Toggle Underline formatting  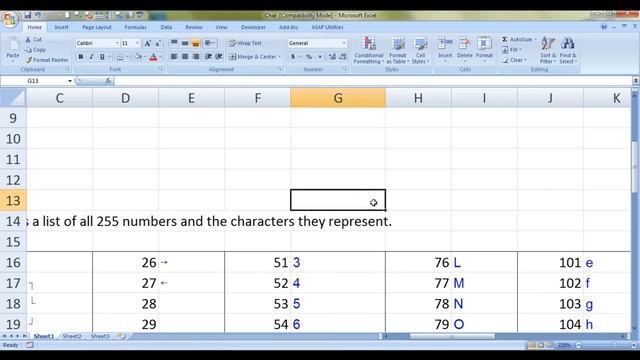pos(102,57)
